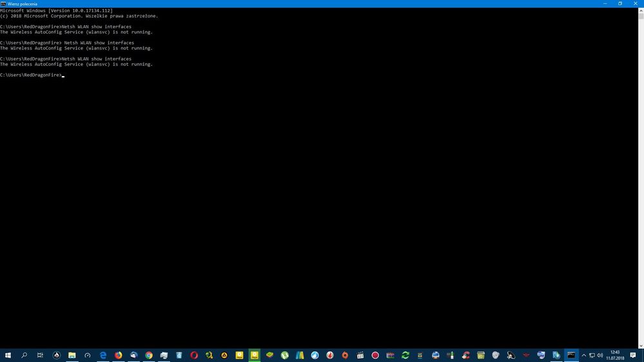
Task: Click scrollbar down arrow in Command Prompt
Action: point(641,346)
